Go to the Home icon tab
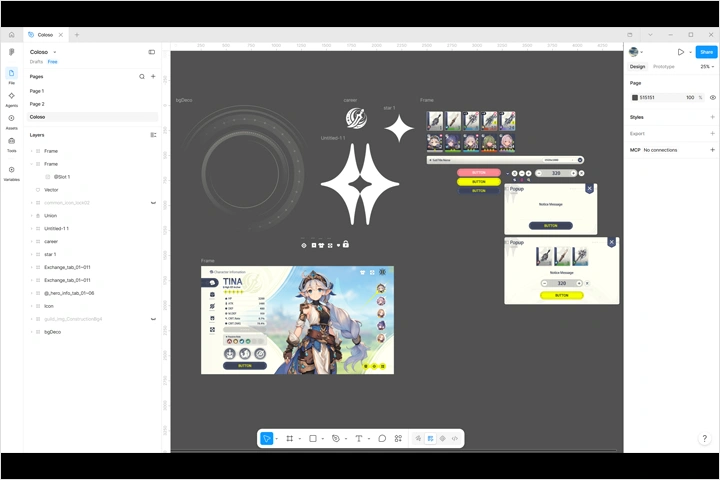Screen dimensions: 720x480 11,34
